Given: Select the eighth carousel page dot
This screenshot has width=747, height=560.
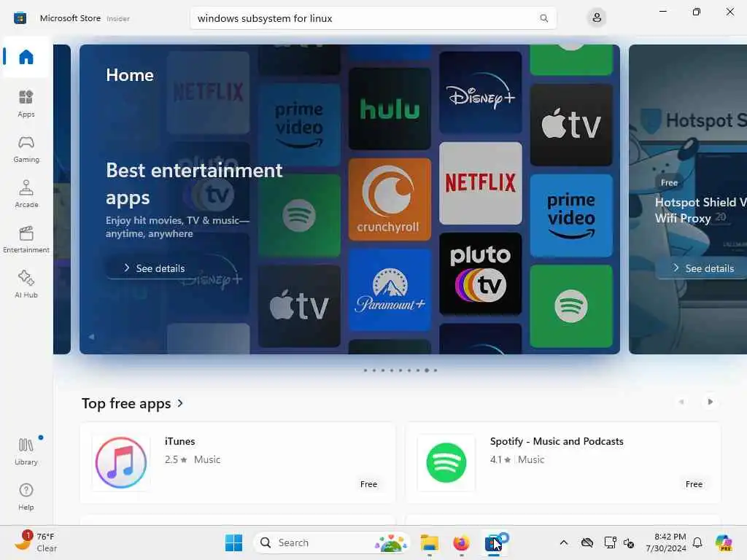Looking at the screenshot, I should (427, 370).
